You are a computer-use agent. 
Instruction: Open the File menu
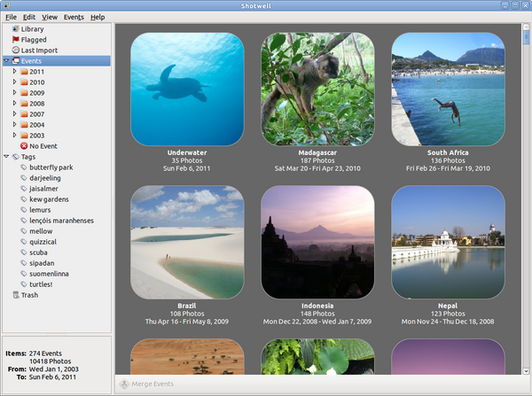pyautogui.click(x=11, y=17)
